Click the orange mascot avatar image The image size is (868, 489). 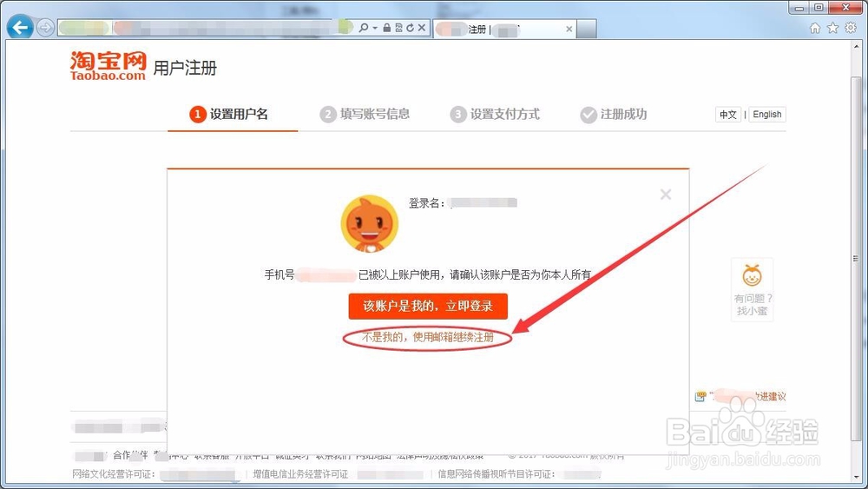369,223
